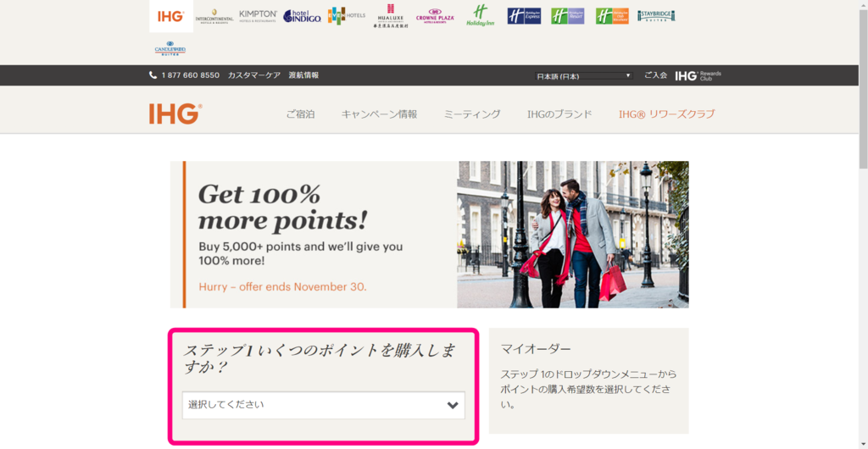Open the IHGのブランド menu
The width and height of the screenshot is (868, 449).
coord(559,114)
